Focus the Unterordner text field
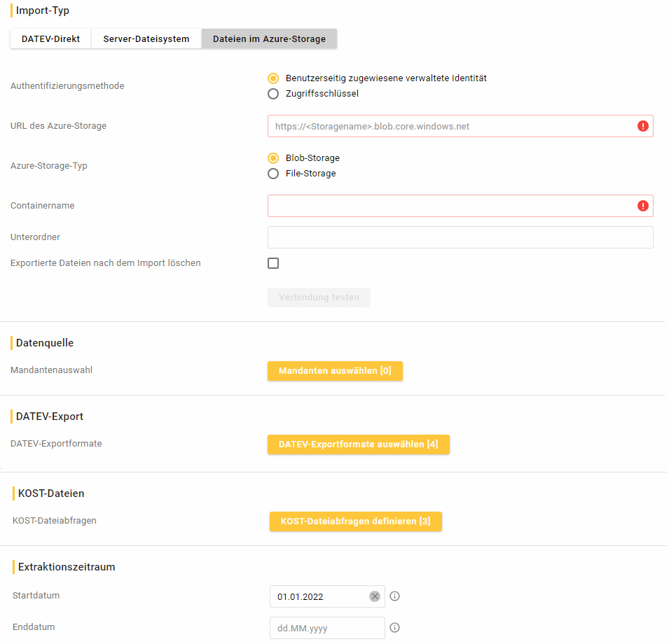Viewport: 669px width, 644px height. point(460,237)
